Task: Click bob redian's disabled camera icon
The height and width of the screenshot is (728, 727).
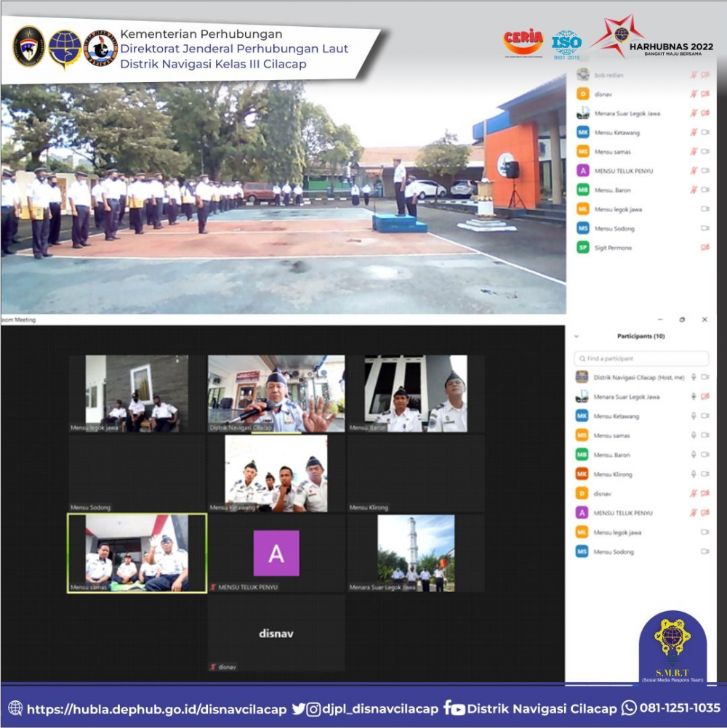Action: coord(705,74)
